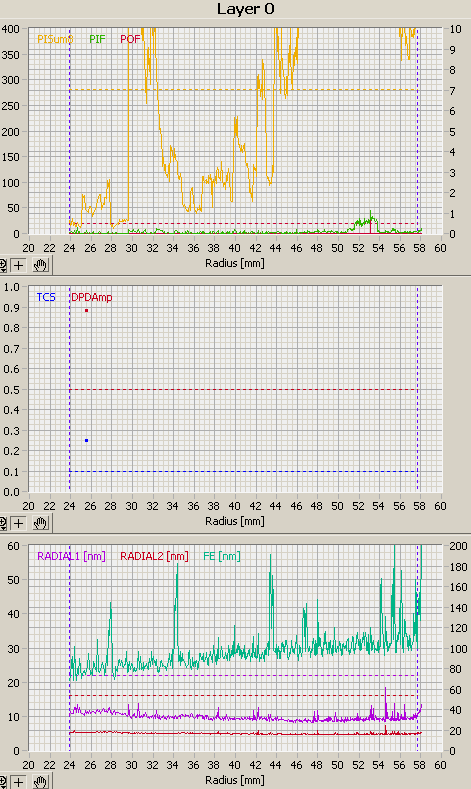Viewport: 471px width, 789px height.
Task: Open the zoom tool dropdown beneath the top chart
Action: [3, 265]
